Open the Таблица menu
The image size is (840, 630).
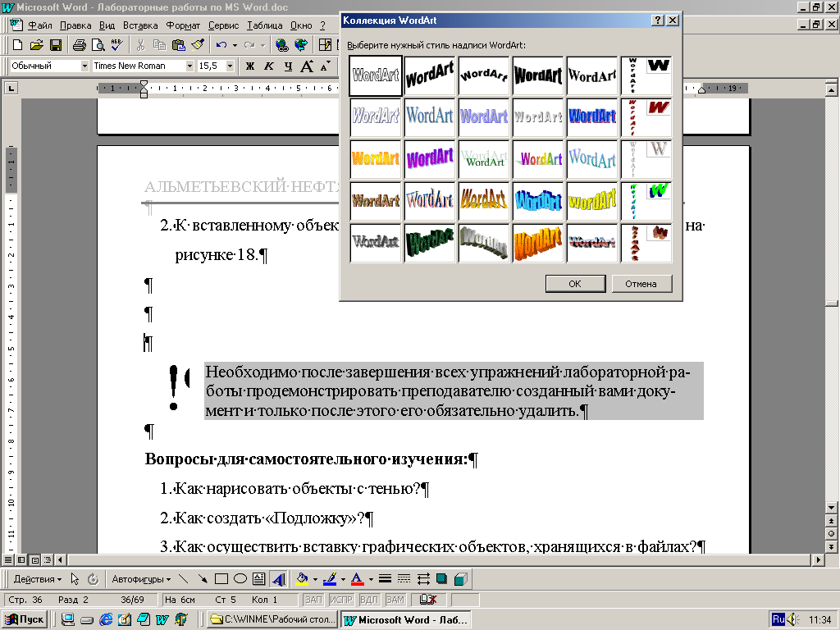(265, 25)
